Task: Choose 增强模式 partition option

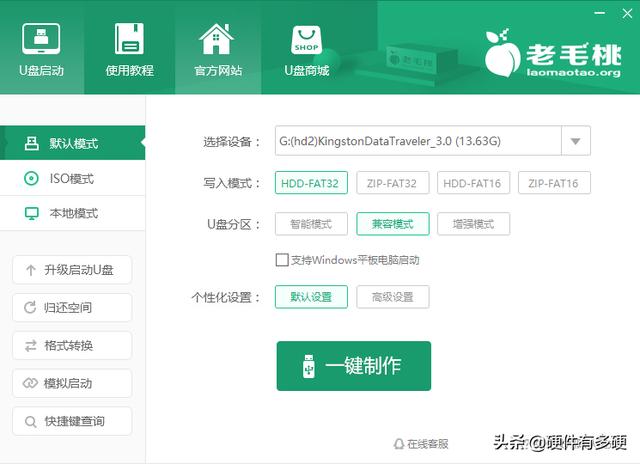Action: (x=473, y=224)
